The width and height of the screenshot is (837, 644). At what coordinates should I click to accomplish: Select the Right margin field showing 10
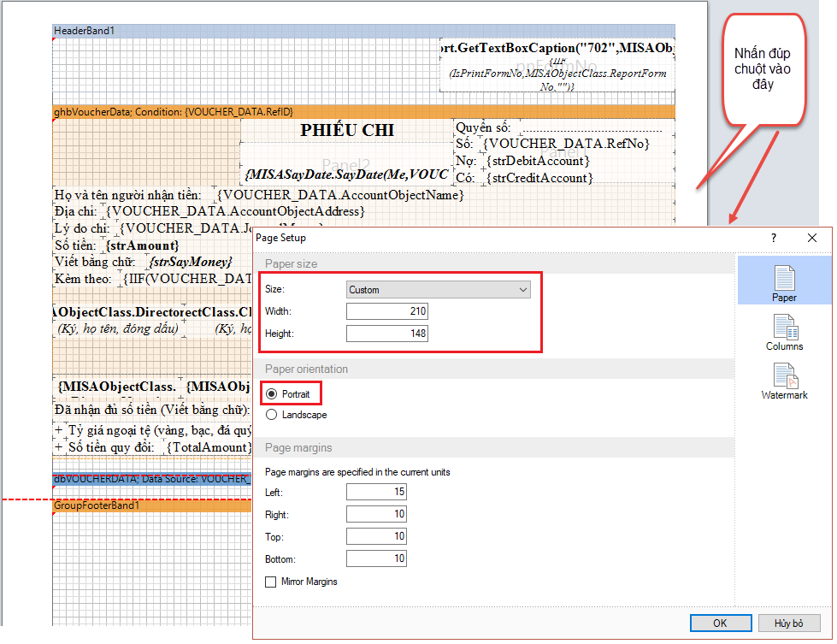[x=376, y=513]
